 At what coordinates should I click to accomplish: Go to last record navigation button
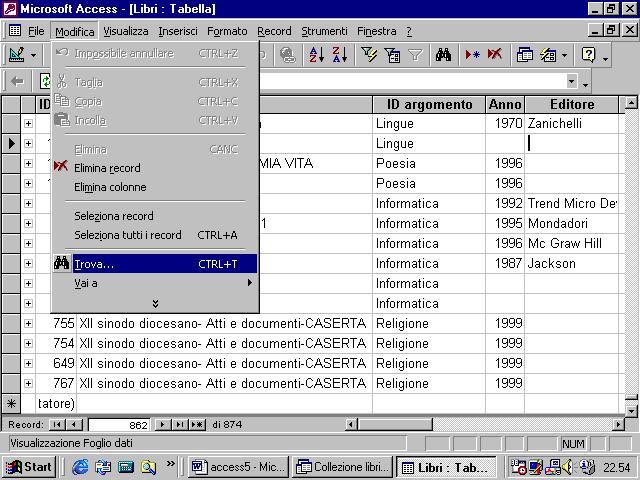pyautogui.click(x=180, y=424)
